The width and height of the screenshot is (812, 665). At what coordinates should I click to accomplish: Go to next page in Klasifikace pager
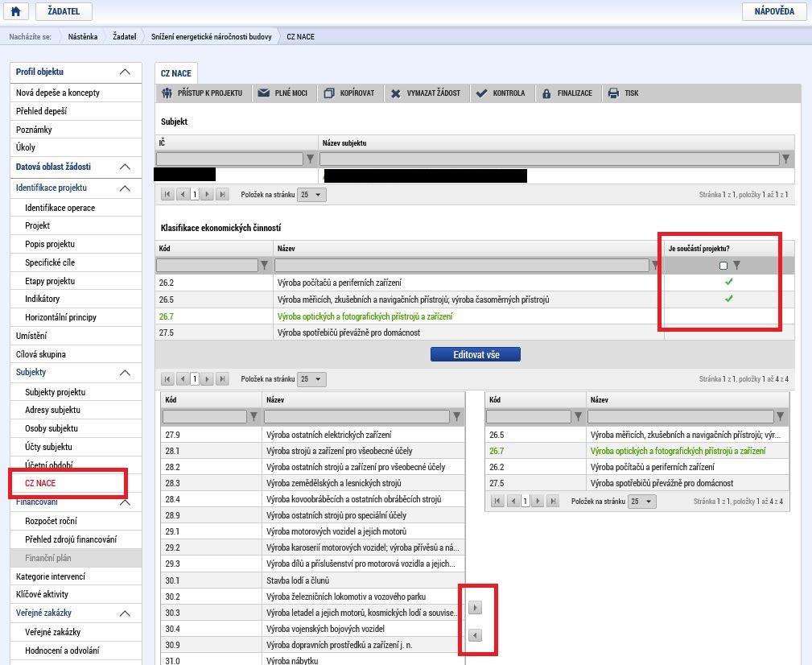point(207,379)
